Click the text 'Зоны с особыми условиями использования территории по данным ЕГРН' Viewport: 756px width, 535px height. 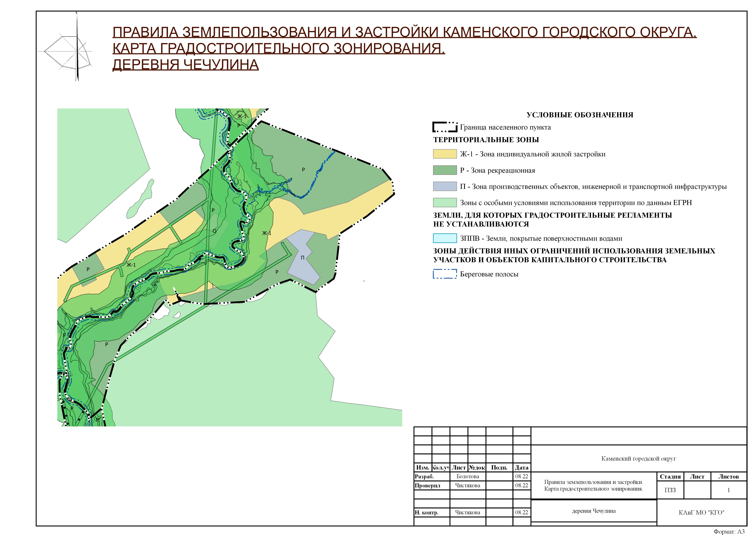pos(576,203)
